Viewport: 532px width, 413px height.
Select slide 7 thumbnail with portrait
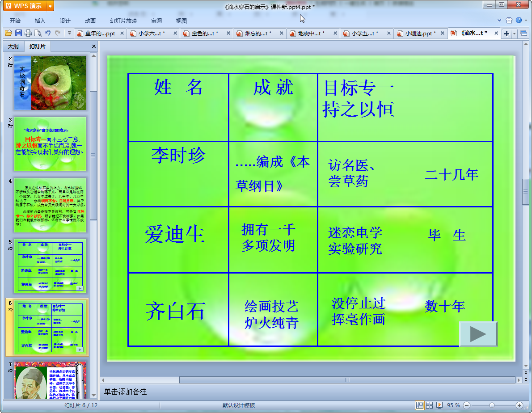click(x=50, y=380)
